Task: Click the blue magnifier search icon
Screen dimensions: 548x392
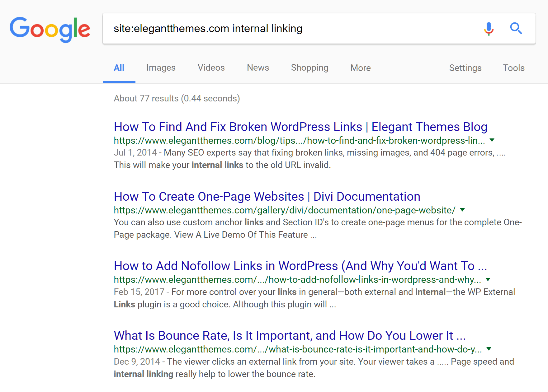Action: (x=516, y=28)
